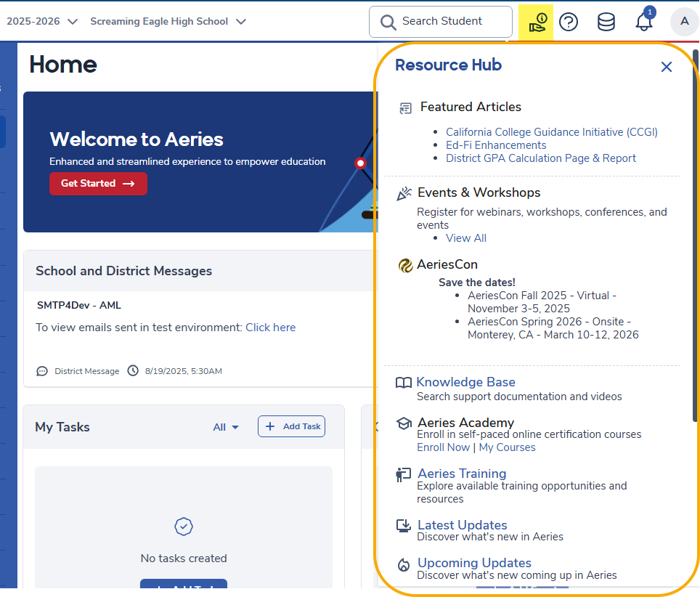The image size is (700, 597).
Task: Close the Resource Hub panel
Action: click(666, 67)
